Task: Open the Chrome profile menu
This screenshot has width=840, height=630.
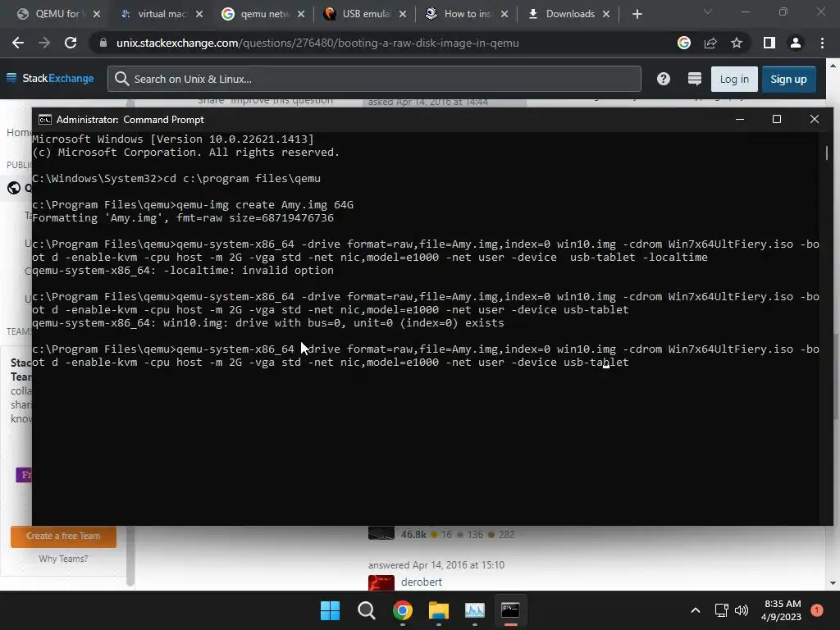Action: point(796,43)
